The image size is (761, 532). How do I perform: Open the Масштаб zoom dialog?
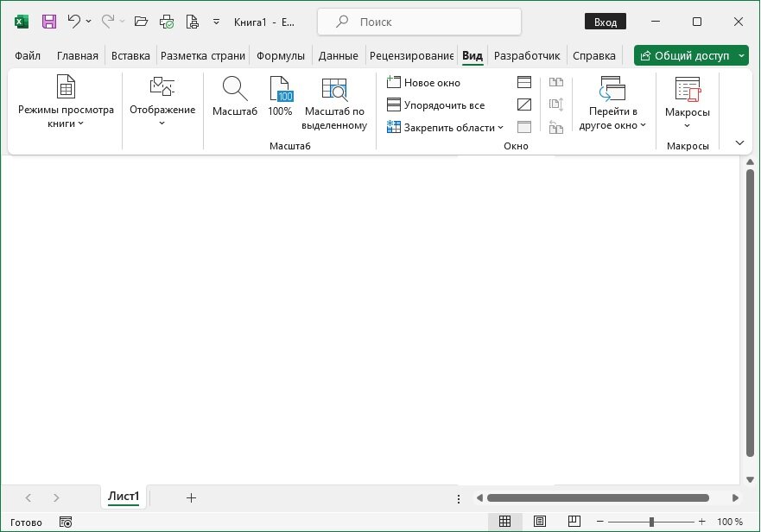[235, 96]
